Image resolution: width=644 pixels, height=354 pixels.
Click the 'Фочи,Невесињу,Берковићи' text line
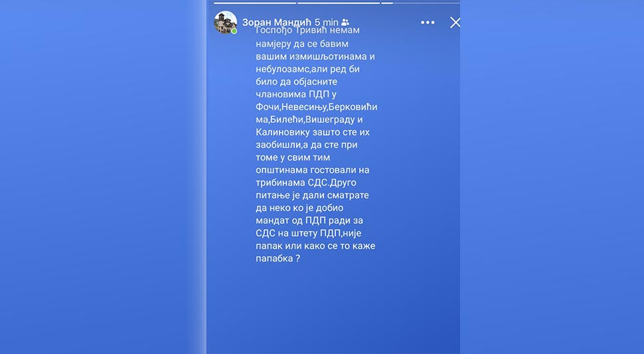(316, 107)
